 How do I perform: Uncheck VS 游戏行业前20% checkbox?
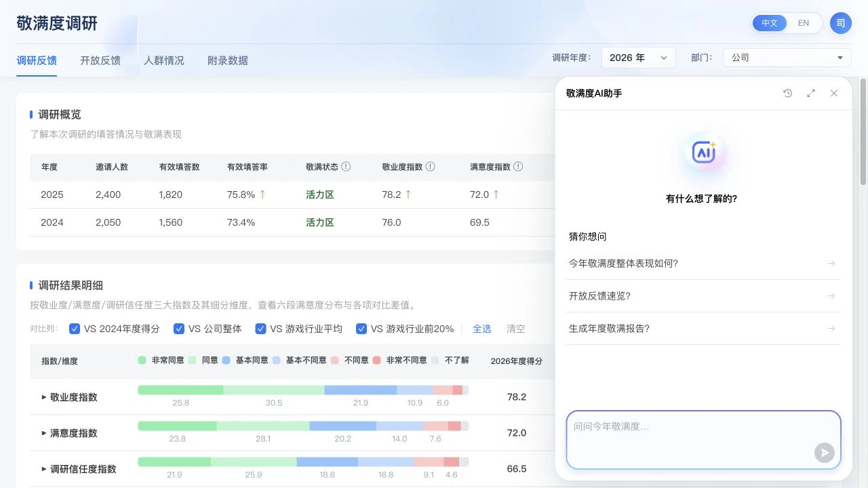click(x=361, y=329)
